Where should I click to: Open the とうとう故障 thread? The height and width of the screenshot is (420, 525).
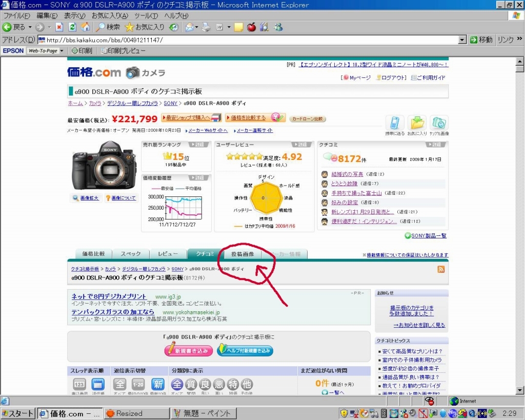click(344, 184)
